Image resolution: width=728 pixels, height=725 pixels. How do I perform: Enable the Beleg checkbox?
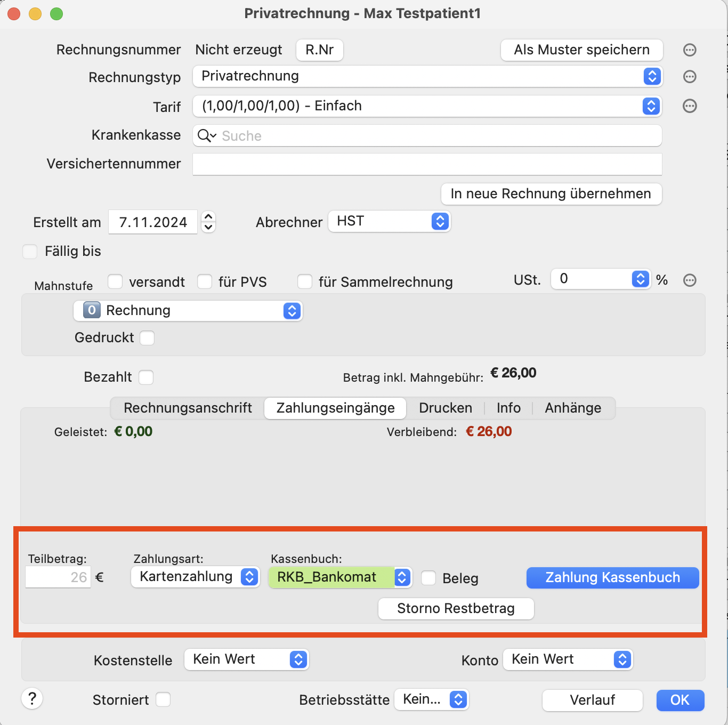click(428, 578)
